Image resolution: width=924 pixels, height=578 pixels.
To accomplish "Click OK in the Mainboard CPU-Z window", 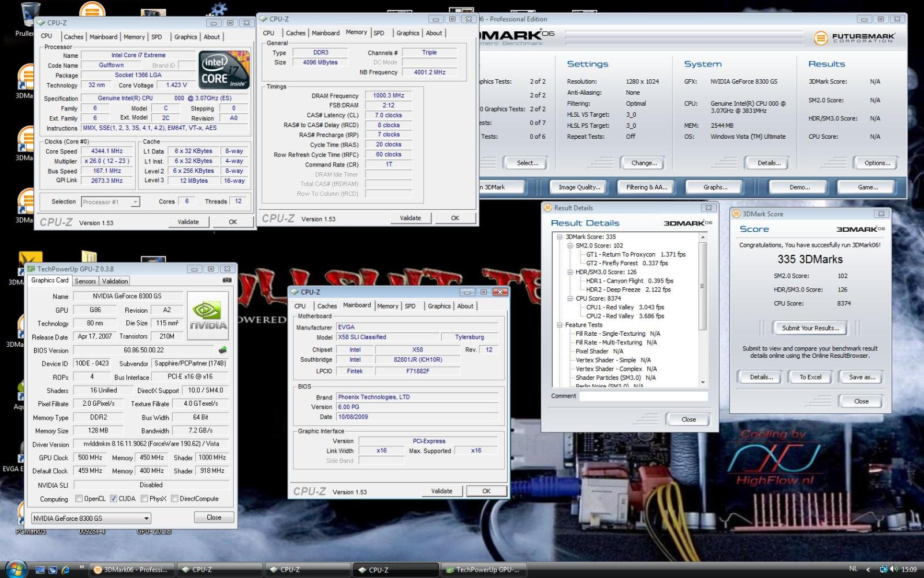I will (x=486, y=491).
